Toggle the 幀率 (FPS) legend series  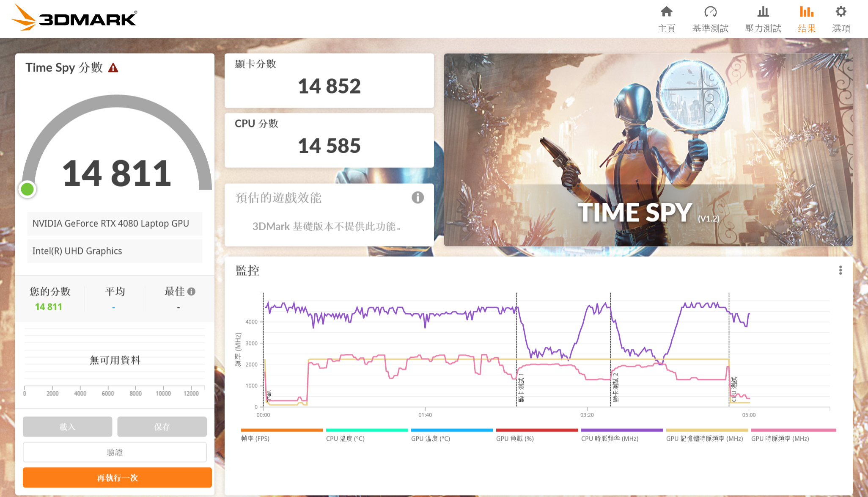pos(282,435)
